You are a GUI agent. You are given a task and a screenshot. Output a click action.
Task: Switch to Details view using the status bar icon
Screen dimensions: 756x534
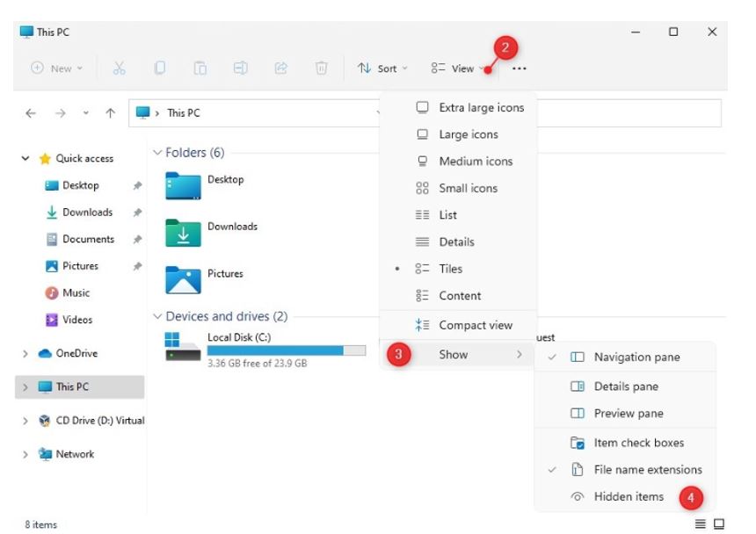(x=701, y=523)
